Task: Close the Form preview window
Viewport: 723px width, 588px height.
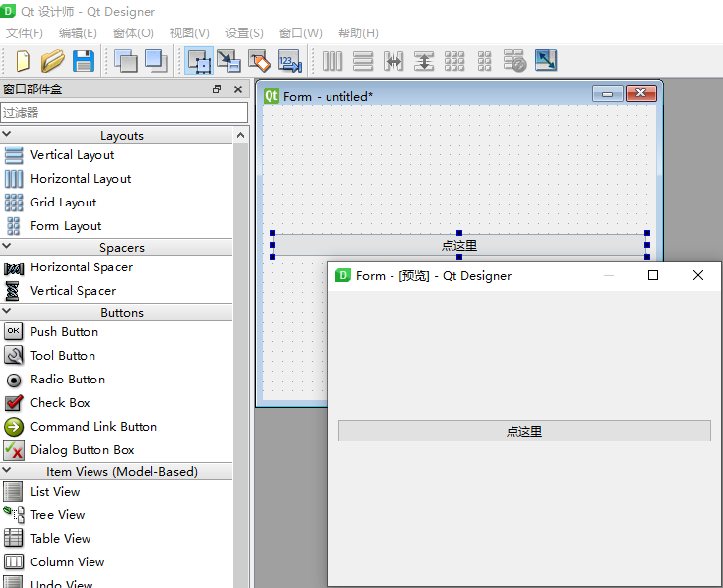Action: 698,275
